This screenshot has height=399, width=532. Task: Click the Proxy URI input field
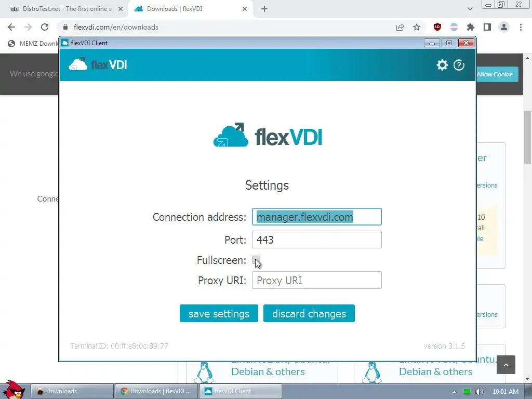316,280
